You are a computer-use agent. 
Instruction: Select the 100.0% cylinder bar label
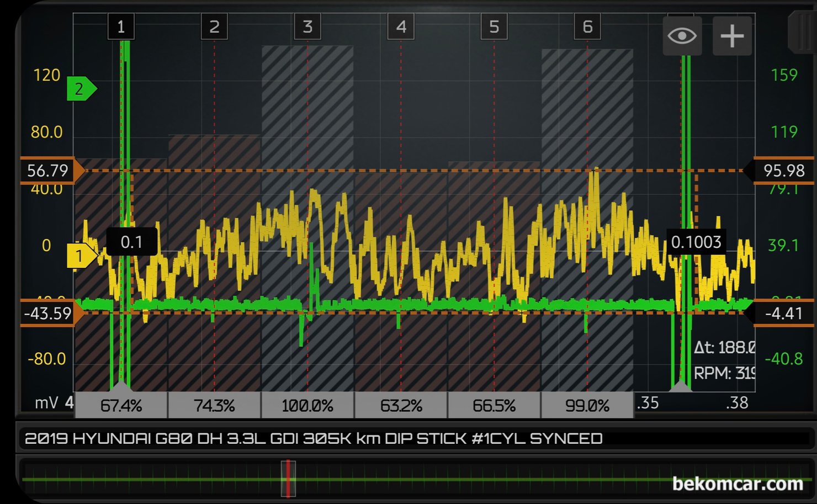click(x=307, y=406)
